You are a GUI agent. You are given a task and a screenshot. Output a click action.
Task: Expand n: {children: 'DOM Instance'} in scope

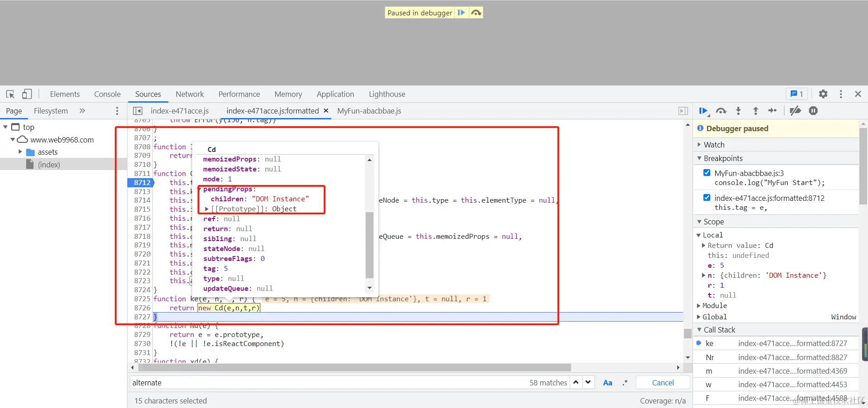703,275
